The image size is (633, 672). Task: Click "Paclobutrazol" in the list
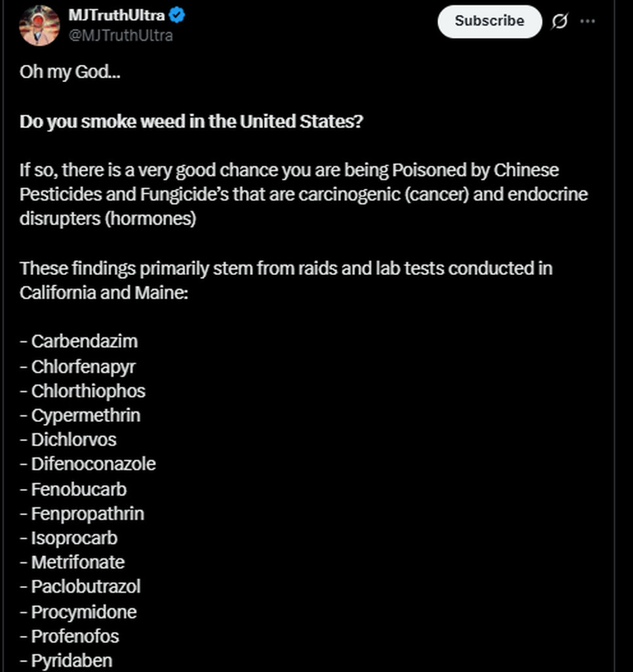click(85, 586)
